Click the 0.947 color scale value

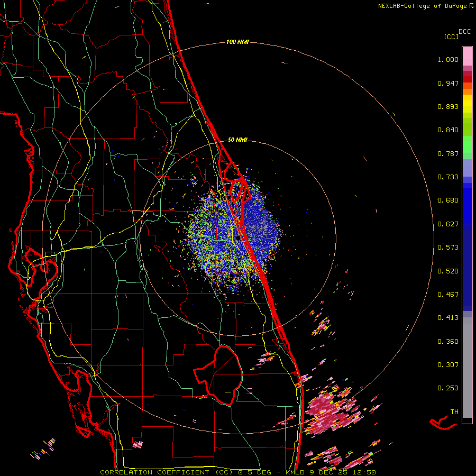coord(448,83)
